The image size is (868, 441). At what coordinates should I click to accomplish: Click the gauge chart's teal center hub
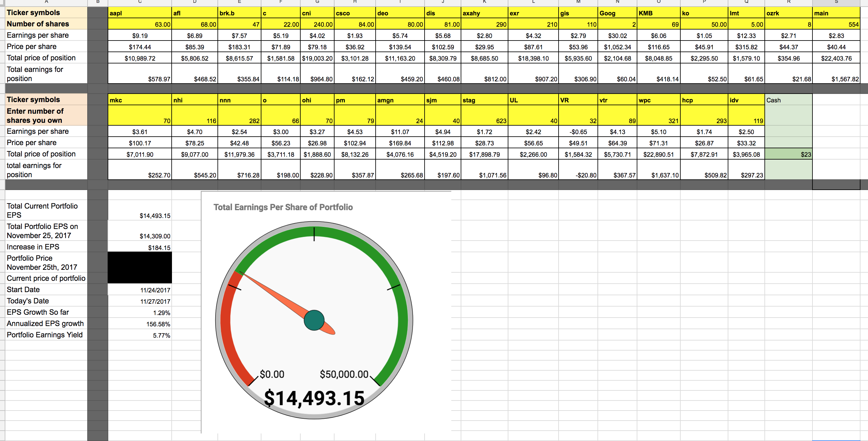314,320
